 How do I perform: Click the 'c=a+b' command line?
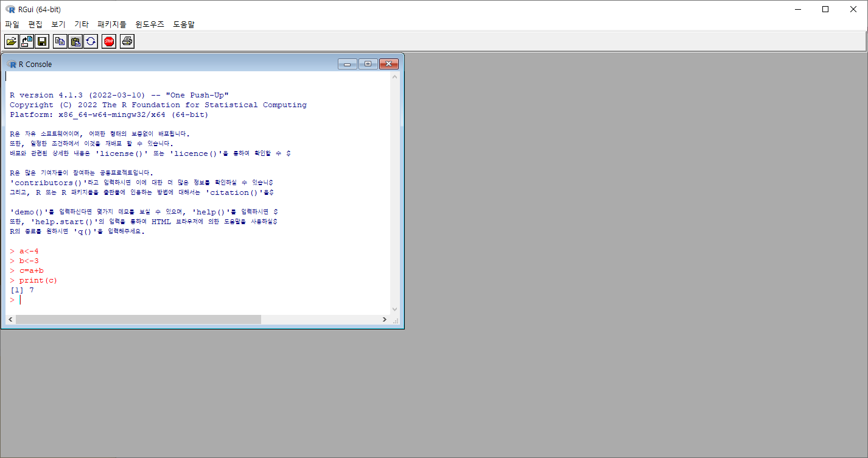(27, 270)
